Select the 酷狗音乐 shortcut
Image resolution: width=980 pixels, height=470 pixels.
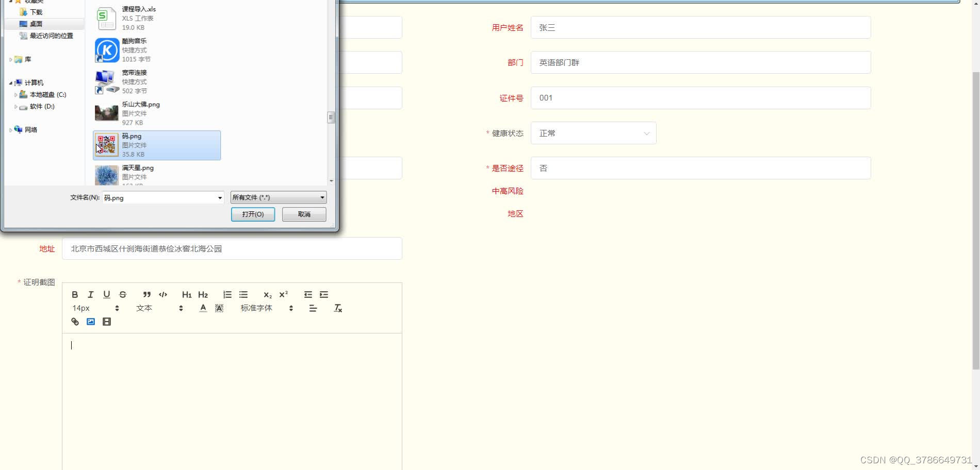click(x=157, y=50)
